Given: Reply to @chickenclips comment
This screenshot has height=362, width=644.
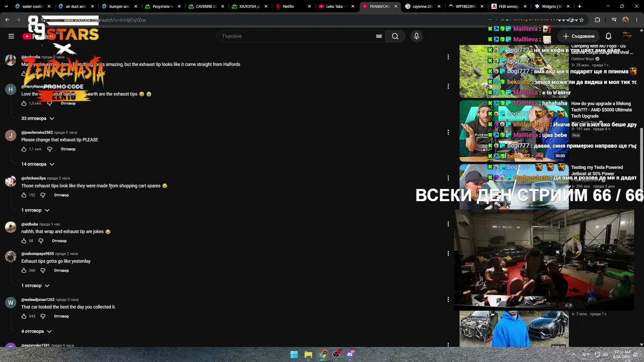Looking at the screenshot, I should point(61,195).
